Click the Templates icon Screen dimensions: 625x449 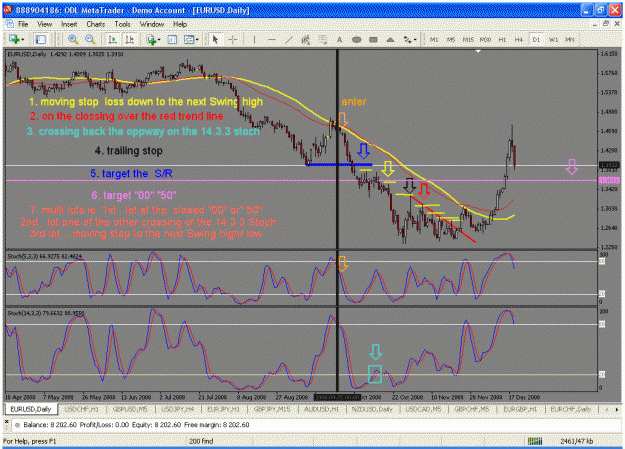click(x=189, y=39)
